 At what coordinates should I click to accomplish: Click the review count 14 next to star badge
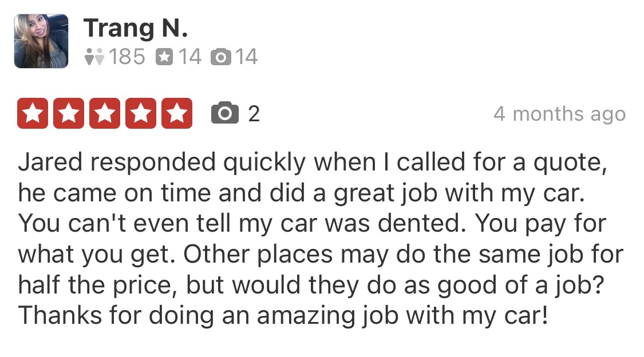click(x=189, y=57)
